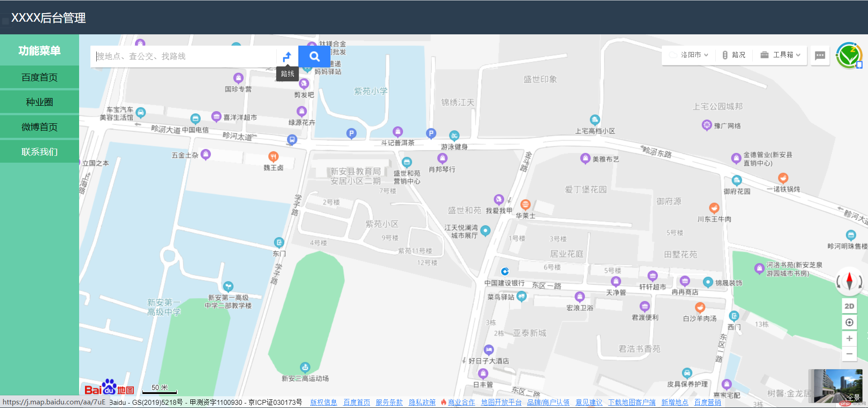Select 微博首页 in the sidebar menu

(x=39, y=127)
